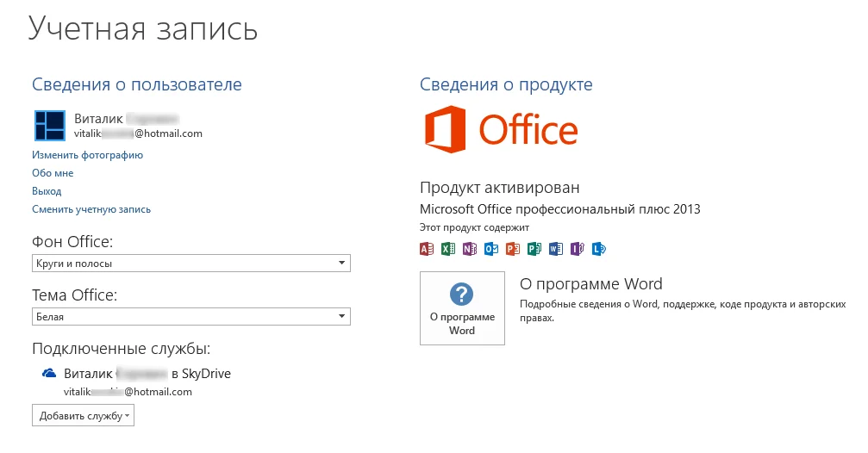Sign out using the Выход link
Screen dimensions: 868x453
(47, 191)
